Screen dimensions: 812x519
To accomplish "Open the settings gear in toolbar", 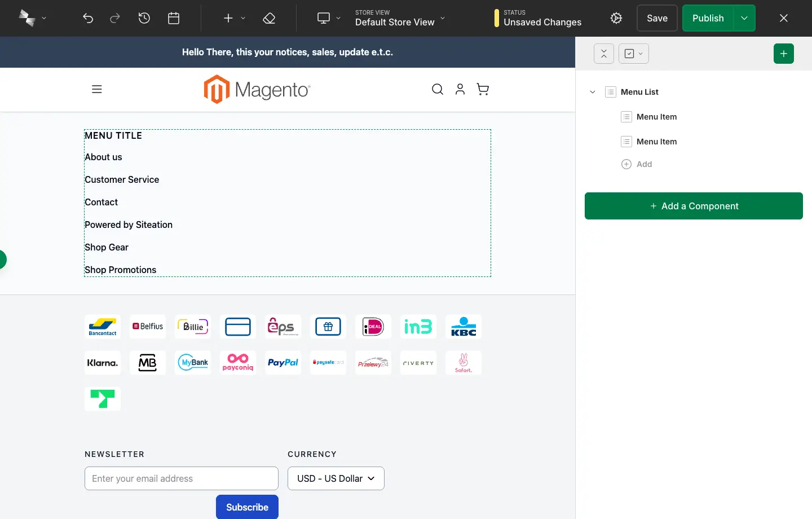I will coord(616,18).
